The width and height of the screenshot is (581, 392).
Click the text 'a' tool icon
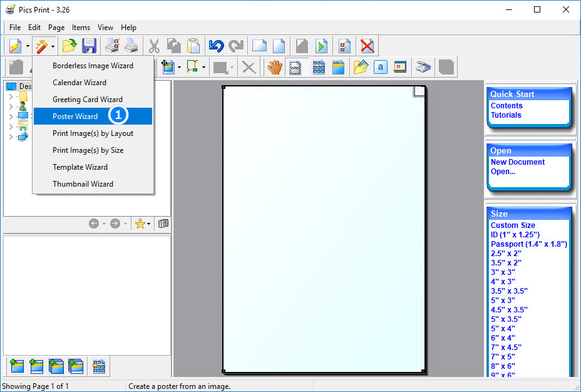pos(381,68)
